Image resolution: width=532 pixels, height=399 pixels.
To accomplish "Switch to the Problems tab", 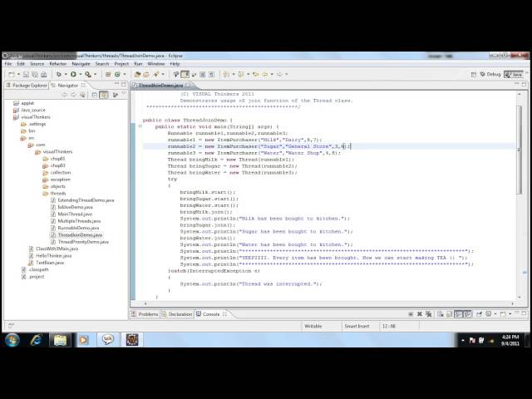I will [x=145, y=314].
